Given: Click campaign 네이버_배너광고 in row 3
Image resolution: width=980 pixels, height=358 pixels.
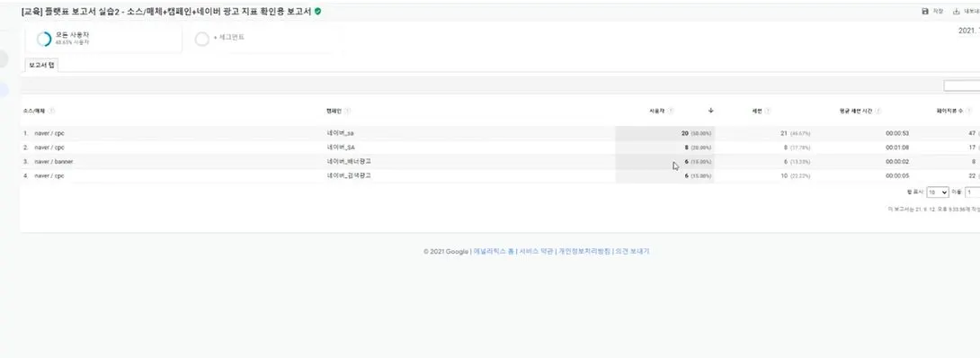Looking at the screenshot, I should point(349,161).
